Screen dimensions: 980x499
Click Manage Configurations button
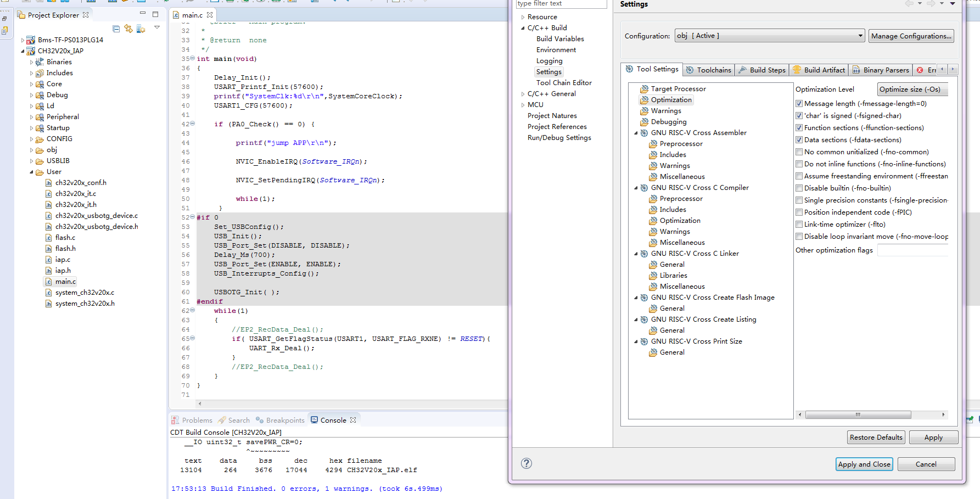(911, 36)
